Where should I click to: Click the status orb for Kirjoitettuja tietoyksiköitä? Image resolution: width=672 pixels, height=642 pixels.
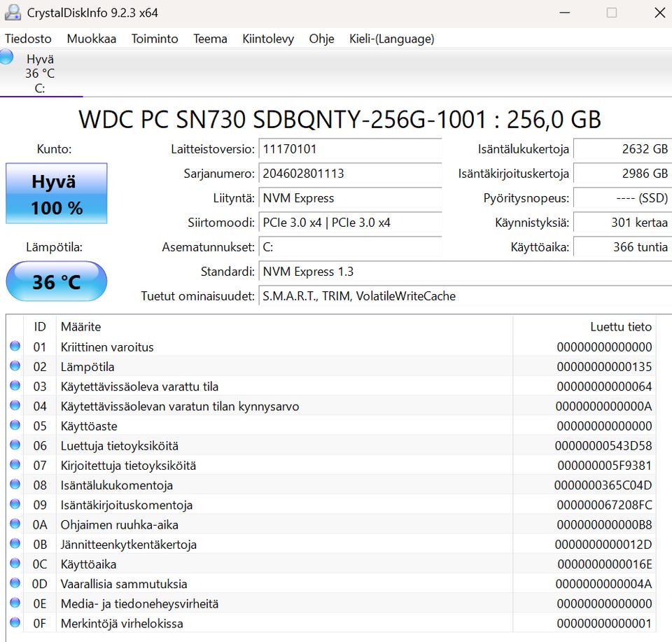point(15,464)
